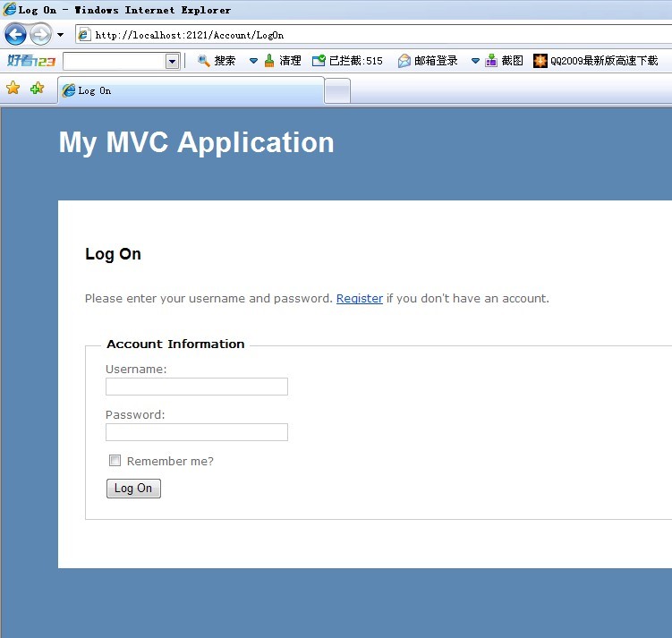672x638 pixels.
Task: Focus the Password input field
Action: pyautogui.click(x=197, y=432)
